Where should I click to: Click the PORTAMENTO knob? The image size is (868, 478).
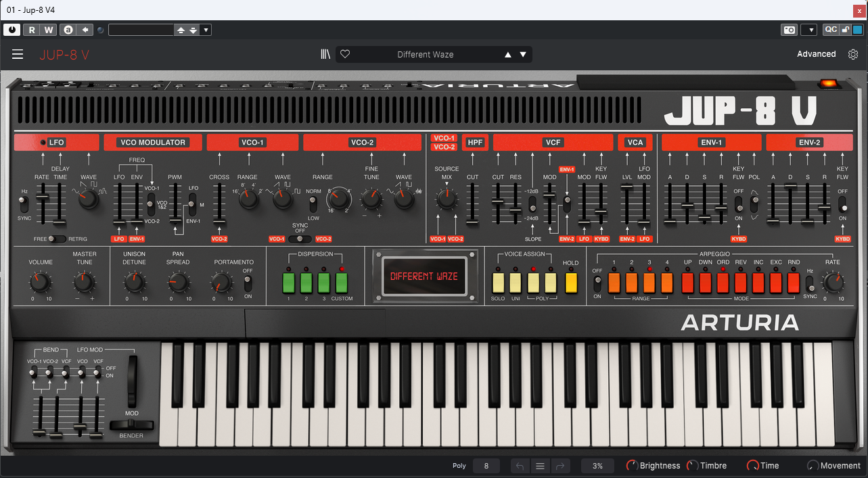[x=221, y=281]
